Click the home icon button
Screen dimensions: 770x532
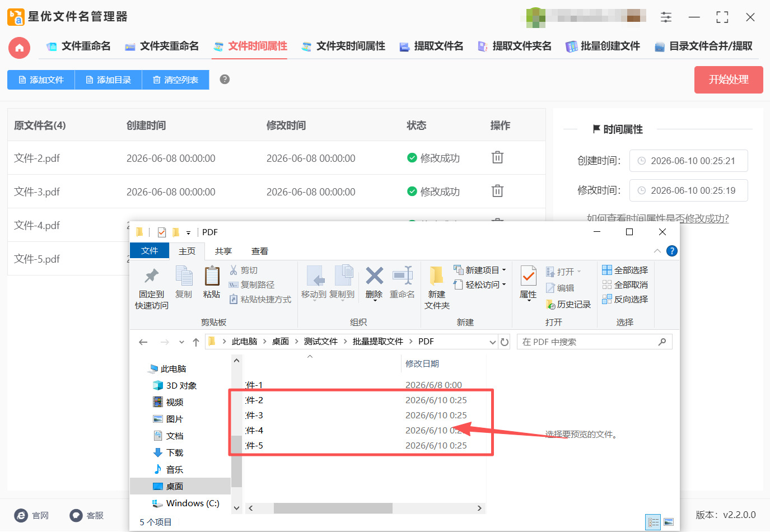coord(19,48)
